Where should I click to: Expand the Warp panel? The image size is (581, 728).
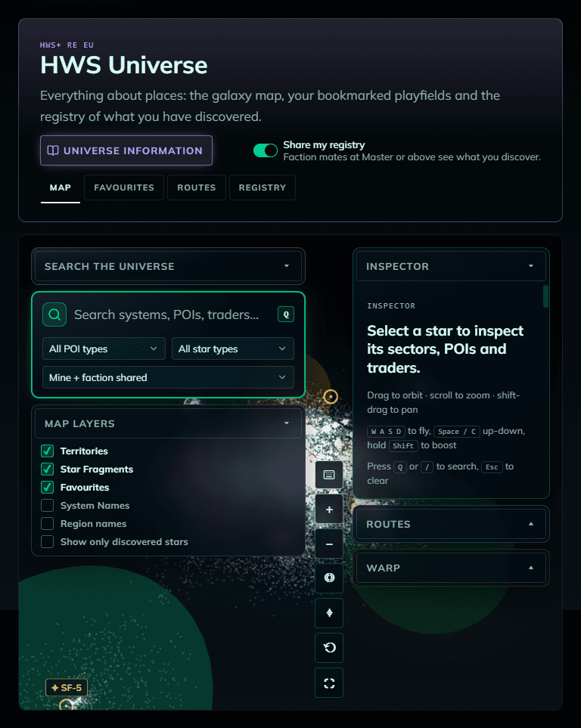click(x=451, y=568)
